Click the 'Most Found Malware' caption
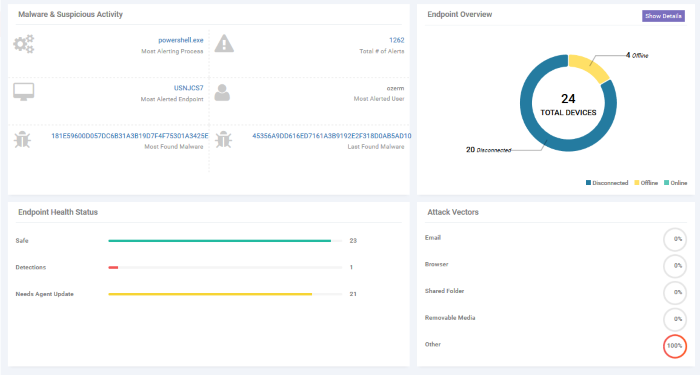 174,147
